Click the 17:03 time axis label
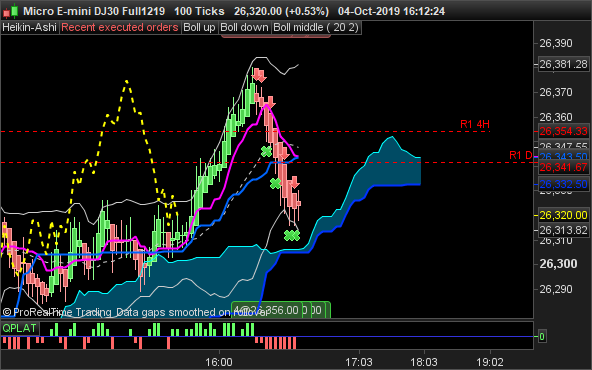This screenshot has width=592, height=370. [358, 362]
